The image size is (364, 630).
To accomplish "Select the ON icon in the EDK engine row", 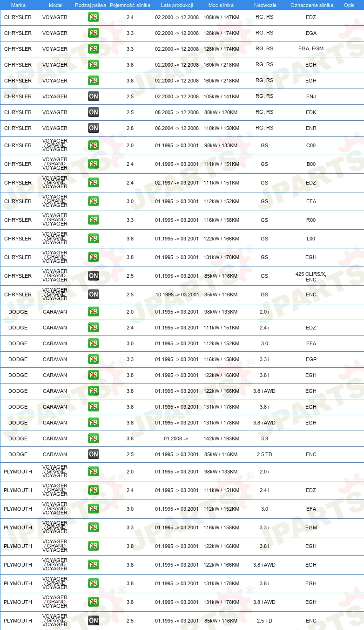I will 94,112.
